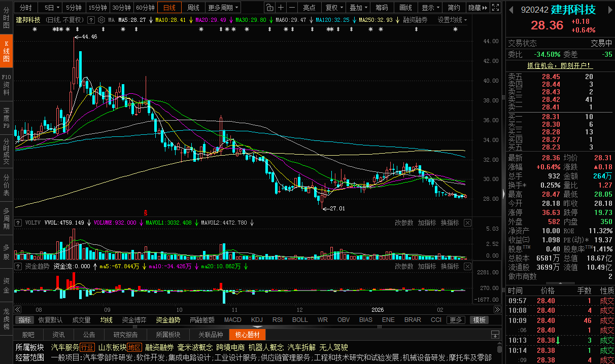615x364 pixels.
Task: Open 分时成交 in left sidebar
Action: point(7,151)
